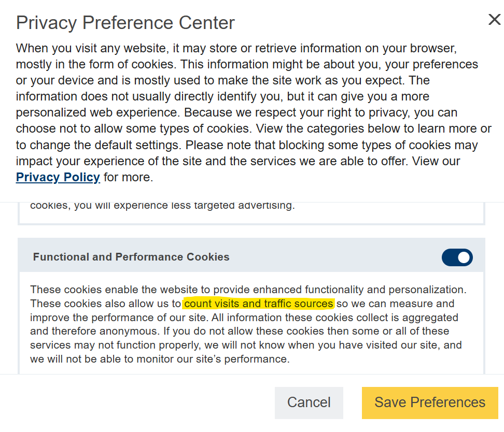The image size is (504, 432).
Task: Click highlighted text 'count visits and traffic sources'
Action: point(258,304)
